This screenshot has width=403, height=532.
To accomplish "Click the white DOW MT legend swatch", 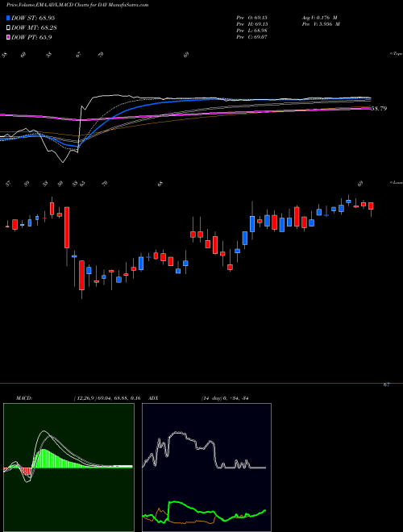I will (x=9, y=27).
